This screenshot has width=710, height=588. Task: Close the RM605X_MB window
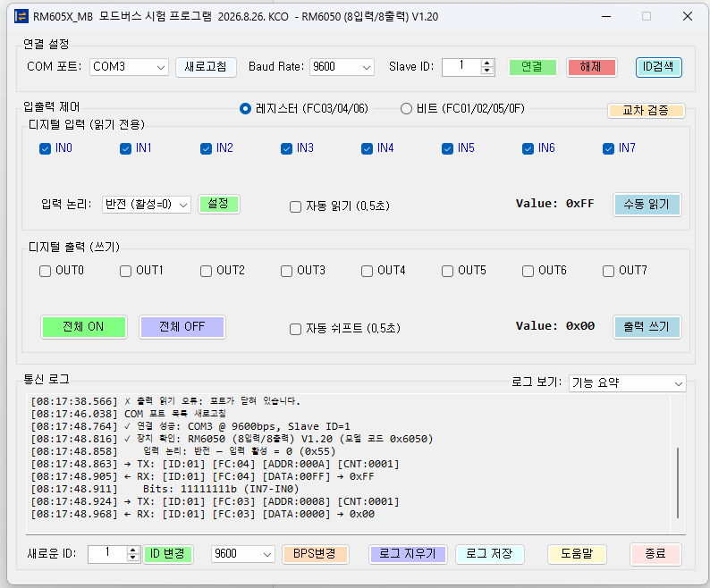point(688,16)
